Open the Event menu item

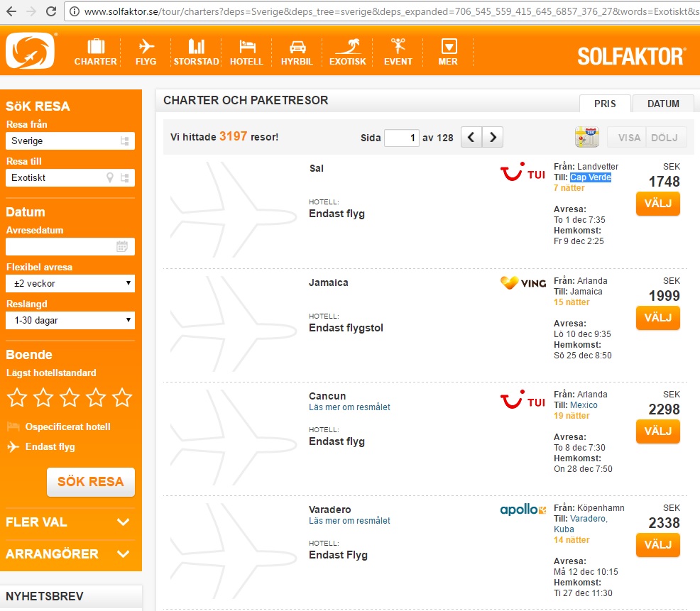(x=398, y=53)
